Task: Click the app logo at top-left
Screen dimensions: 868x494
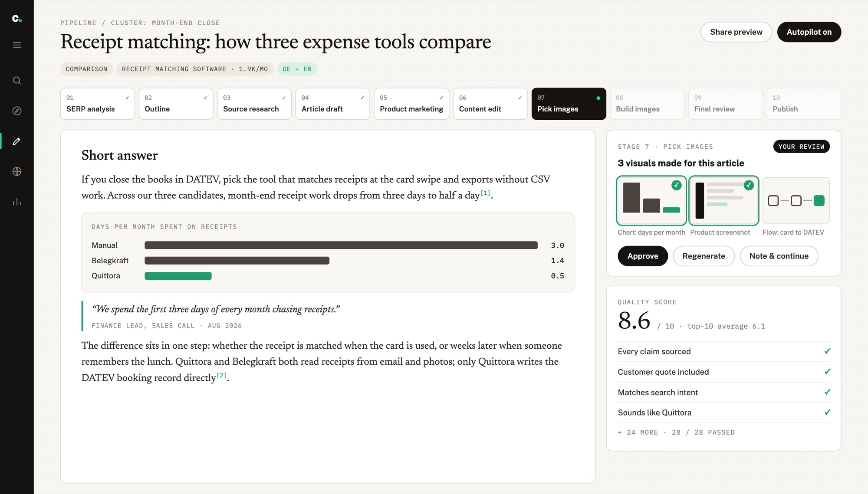Action: click(x=17, y=18)
